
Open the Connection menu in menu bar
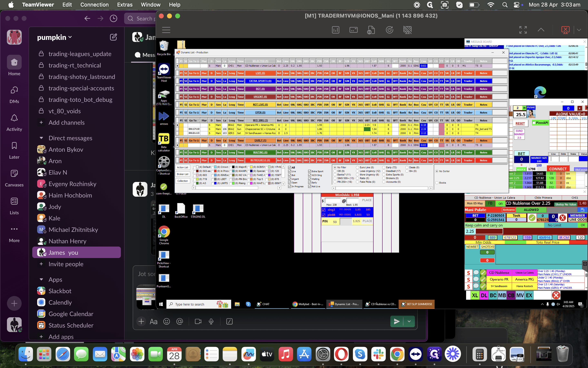(95, 5)
